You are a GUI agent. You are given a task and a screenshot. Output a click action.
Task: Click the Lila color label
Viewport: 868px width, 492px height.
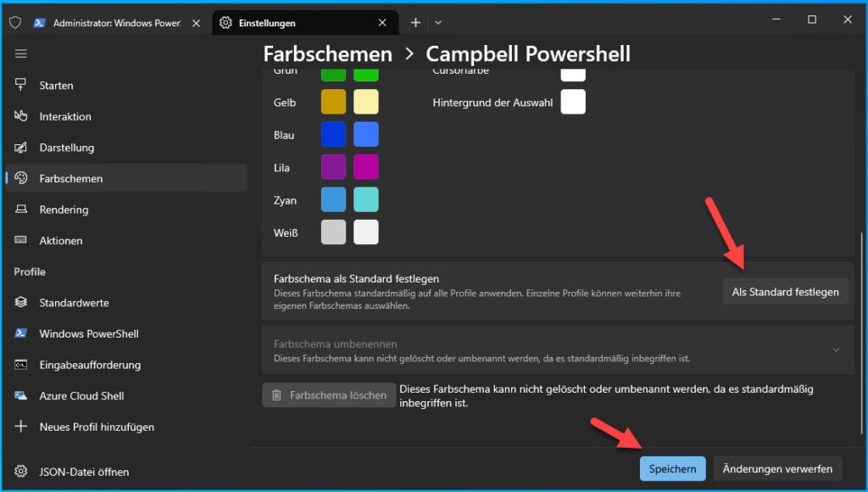pyautogui.click(x=281, y=168)
